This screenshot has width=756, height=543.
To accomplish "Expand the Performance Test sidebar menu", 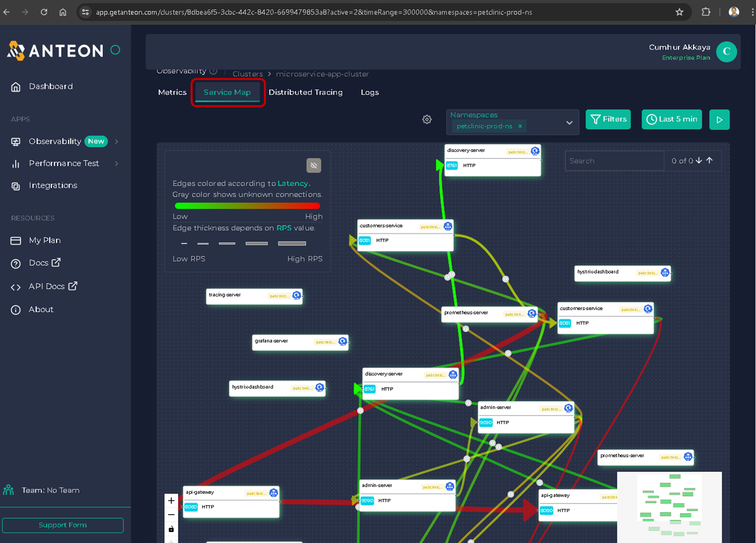I will coord(116,163).
